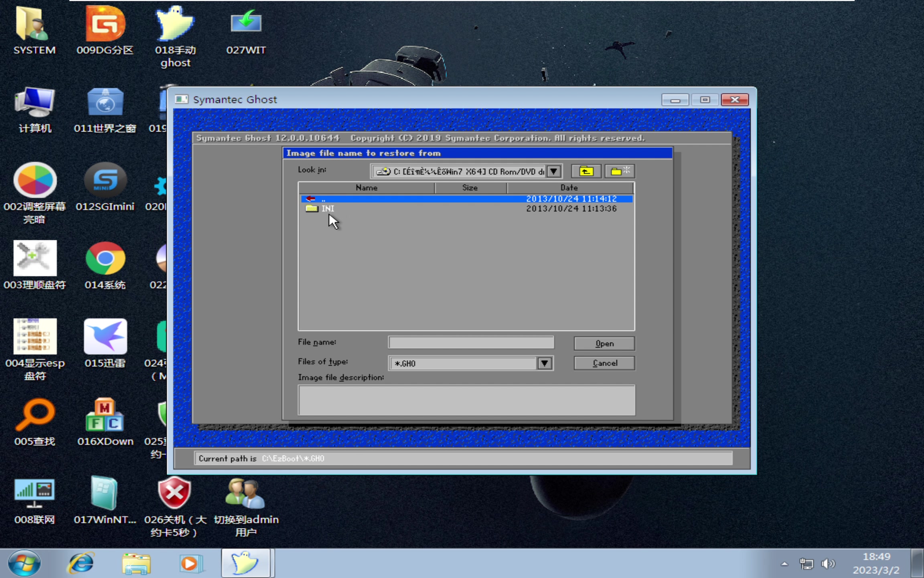Expand the Files of type dropdown arrow
This screenshot has height=578, width=924.
(544, 363)
